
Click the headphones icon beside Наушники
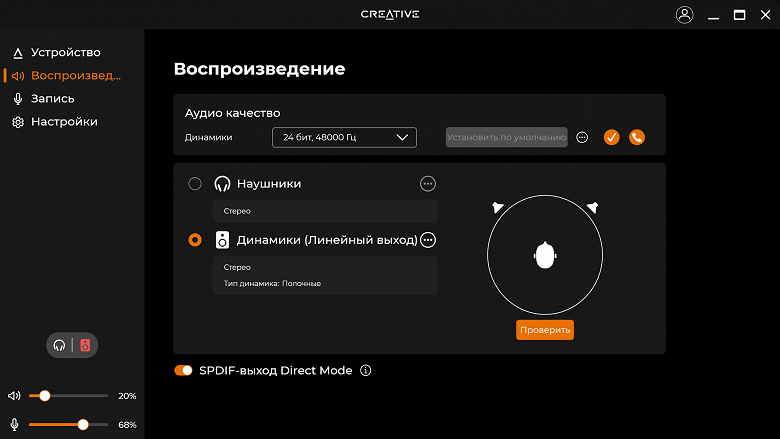[x=222, y=184]
